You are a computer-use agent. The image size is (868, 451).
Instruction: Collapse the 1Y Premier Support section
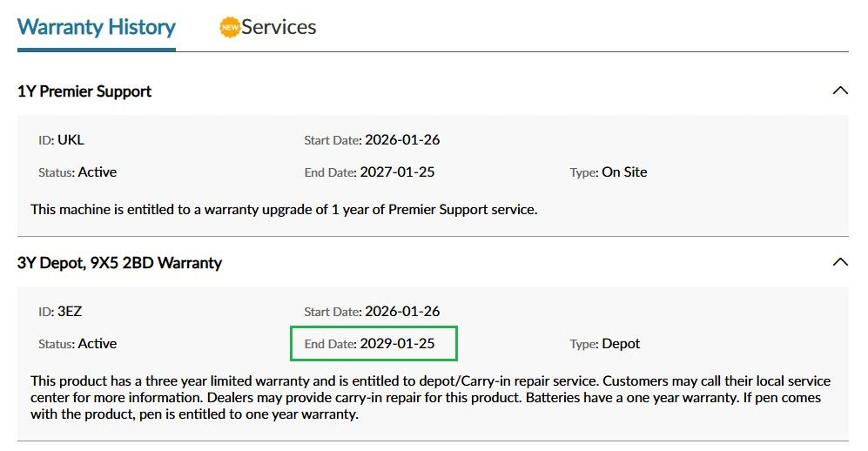[839, 91]
